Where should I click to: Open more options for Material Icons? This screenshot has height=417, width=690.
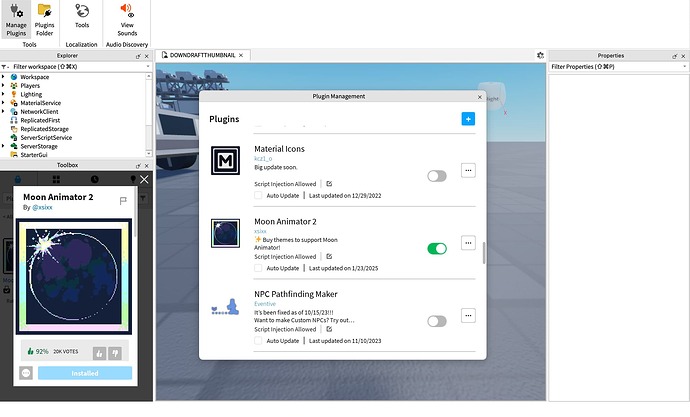click(x=468, y=171)
